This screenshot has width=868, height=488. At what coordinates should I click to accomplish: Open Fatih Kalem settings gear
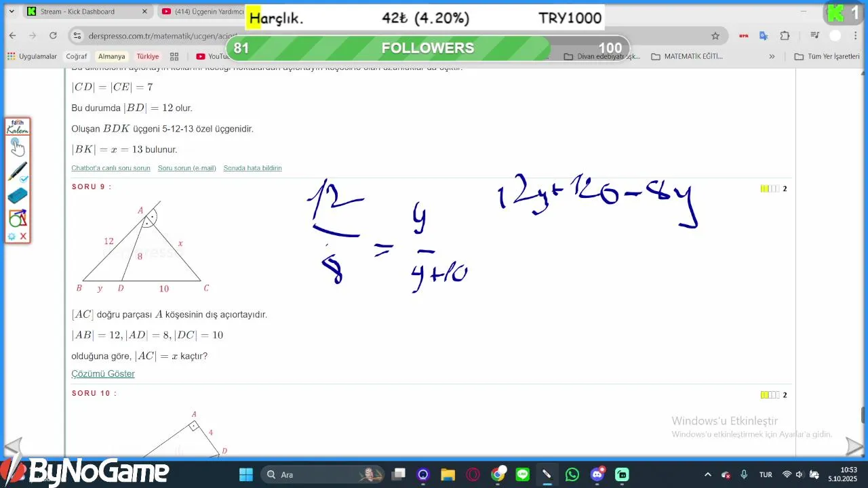pyautogui.click(x=12, y=237)
